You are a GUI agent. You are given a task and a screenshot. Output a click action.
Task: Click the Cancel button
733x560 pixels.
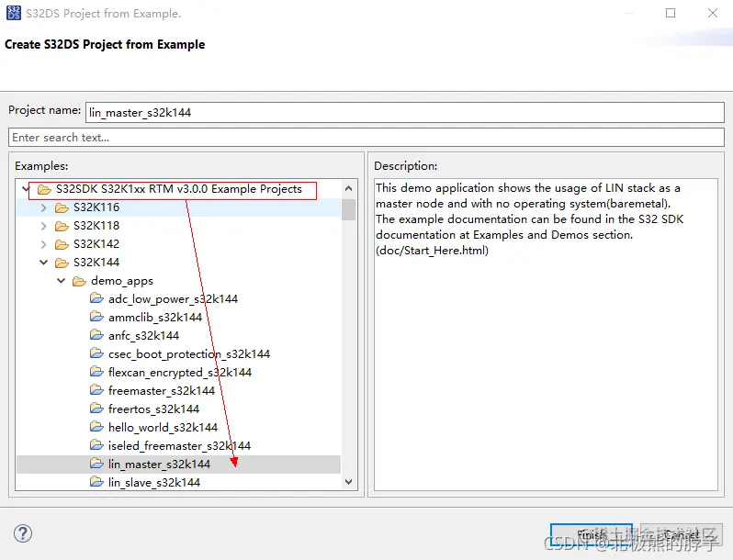point(682,534)
